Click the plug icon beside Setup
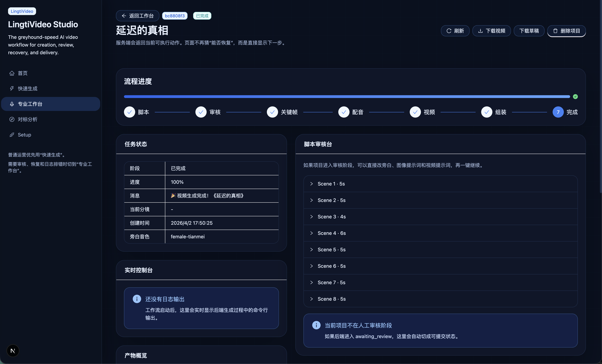 click(12, 135)
